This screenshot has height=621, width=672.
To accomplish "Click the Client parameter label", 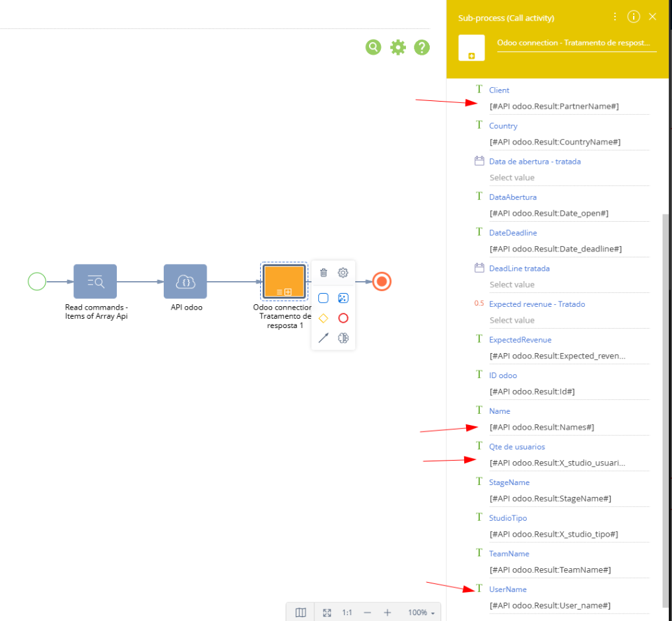I will (499, 90).
